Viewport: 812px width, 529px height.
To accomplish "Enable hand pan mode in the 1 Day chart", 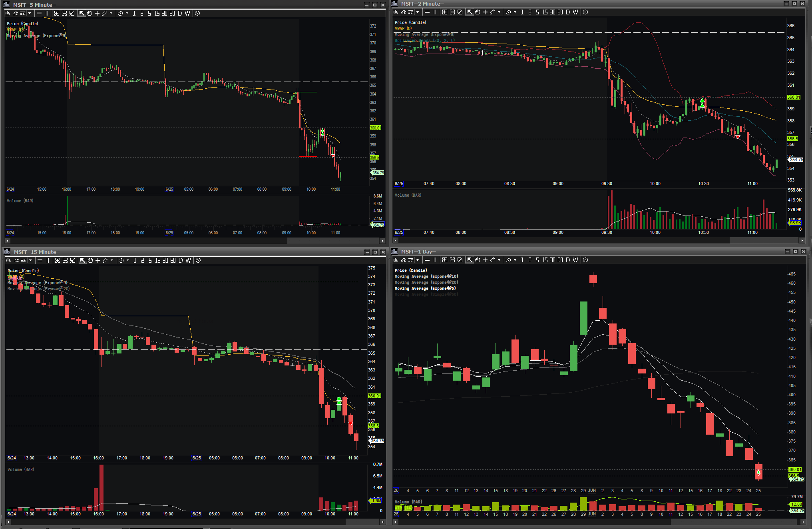I will coord(478,260).
